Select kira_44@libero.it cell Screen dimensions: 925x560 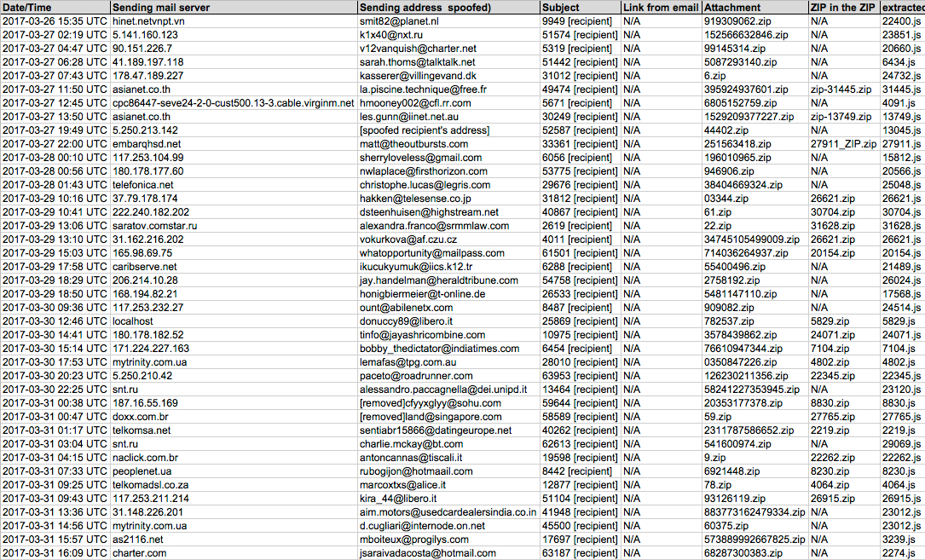pos(448,498)
